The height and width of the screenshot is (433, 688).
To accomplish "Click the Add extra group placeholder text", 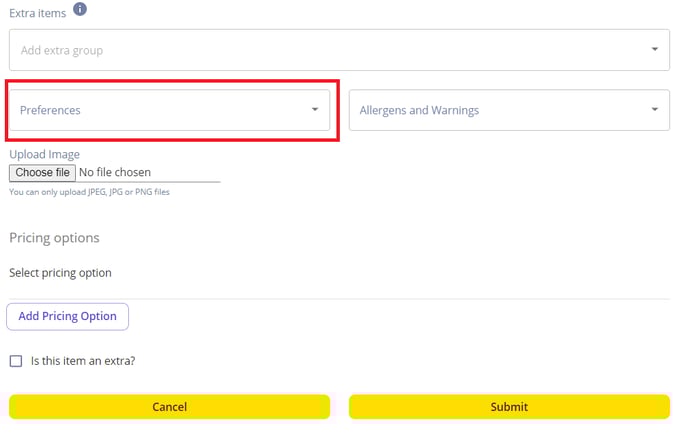I will click(62, 50).
